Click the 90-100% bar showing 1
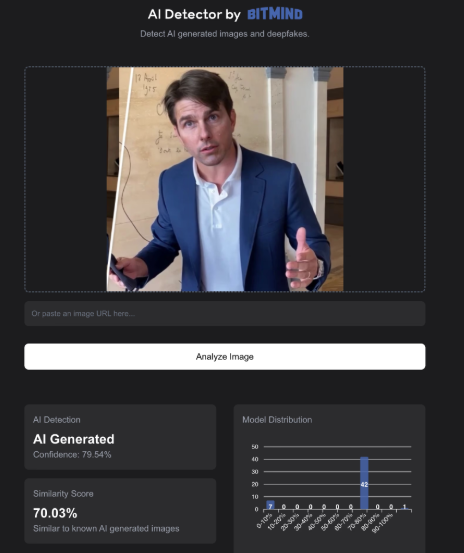The width and height of the screenshot is (464, 553). [x=404, y=508]
